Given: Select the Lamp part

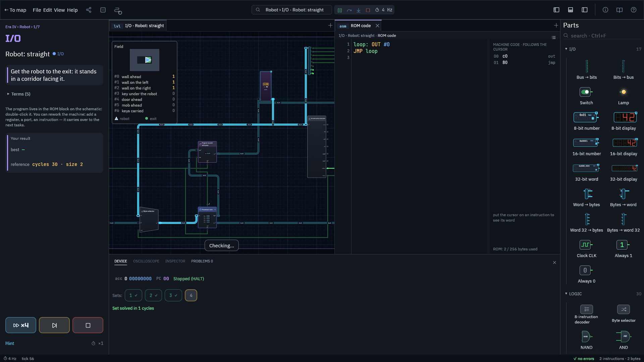Looking at the screenshot, I should [x=624, y=96].
